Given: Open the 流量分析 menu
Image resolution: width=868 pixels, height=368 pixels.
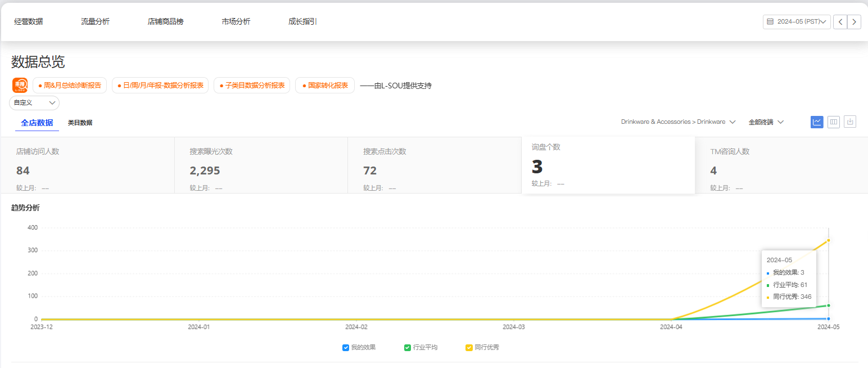Looking at the screenshot, I should pyautogui.click(x=95, y=22).
